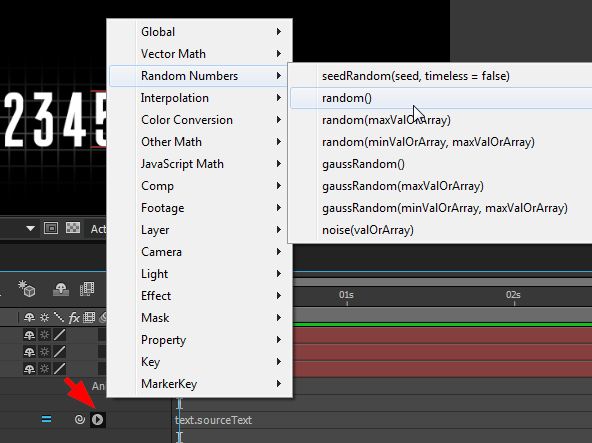Click the text.sourceText expression field

tap(213, 420)
